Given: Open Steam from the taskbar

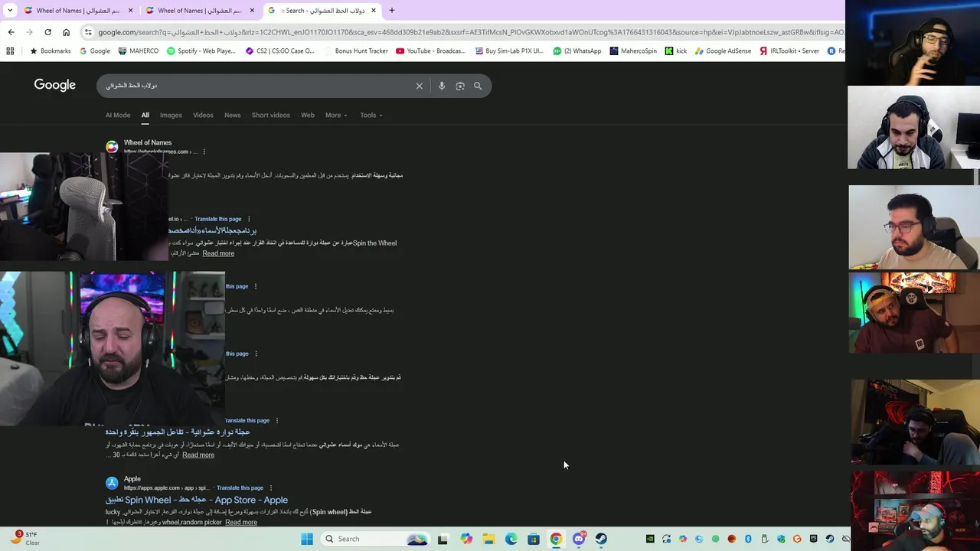Looking at the screenshot, I should [x=601, y=539].
